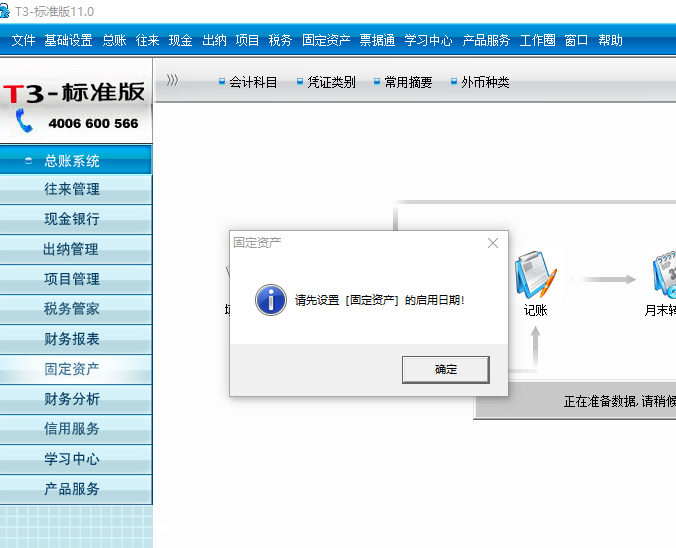Image resolution: width=676 pixels, height=548 pixels.
Task: Select 信用服务 in sidebar
Action: (76, 429)
